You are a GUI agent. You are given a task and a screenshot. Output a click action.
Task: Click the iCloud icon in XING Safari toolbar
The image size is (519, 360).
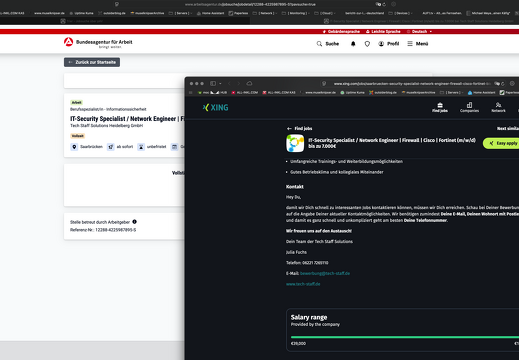pos(249,83)
